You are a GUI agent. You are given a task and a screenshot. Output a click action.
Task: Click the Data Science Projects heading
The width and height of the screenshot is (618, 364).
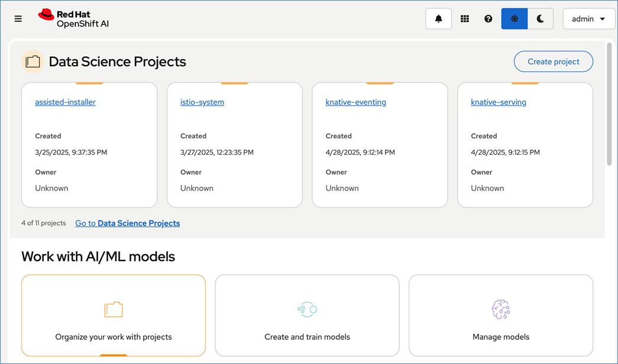pyautogui.click(x=118, y=61)
